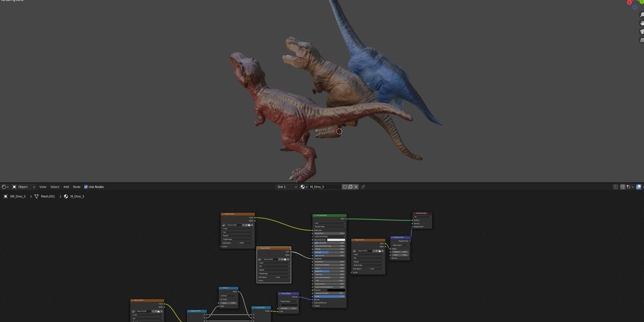Screen dimensions: 644x322
Task: Uncheck the Use Nodes checkbox
Action: coord(86,187)
